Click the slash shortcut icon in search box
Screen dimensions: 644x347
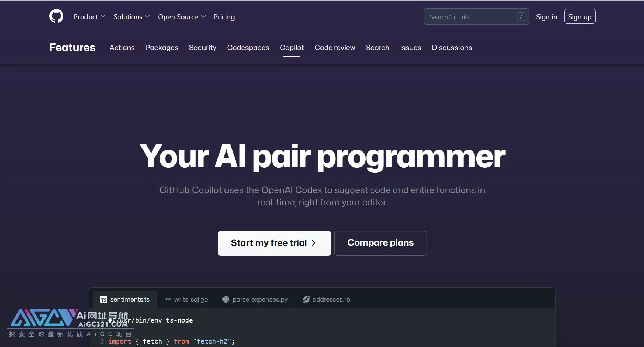(x=521, y=17)
